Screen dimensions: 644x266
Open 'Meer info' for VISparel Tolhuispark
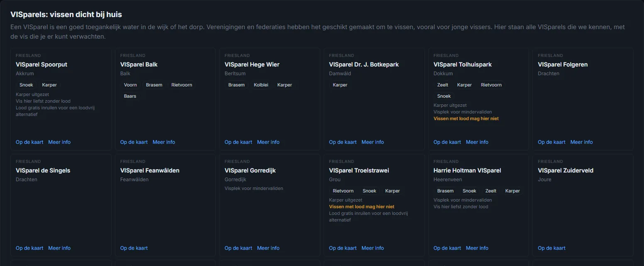pos(477,142)
